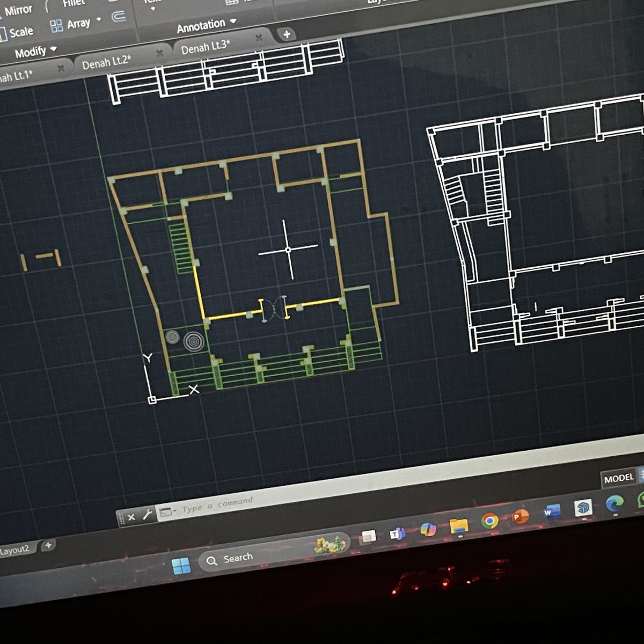Open SketchUp from the taskbar

583,507
